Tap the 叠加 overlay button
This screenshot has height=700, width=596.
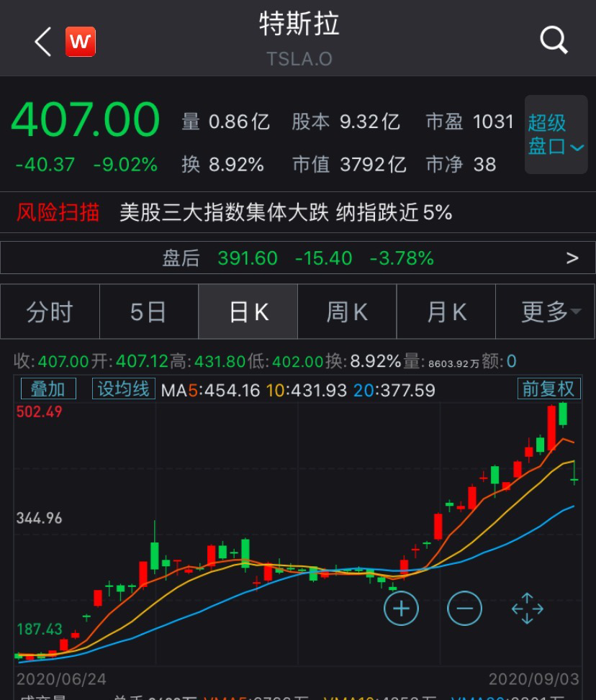48,388
